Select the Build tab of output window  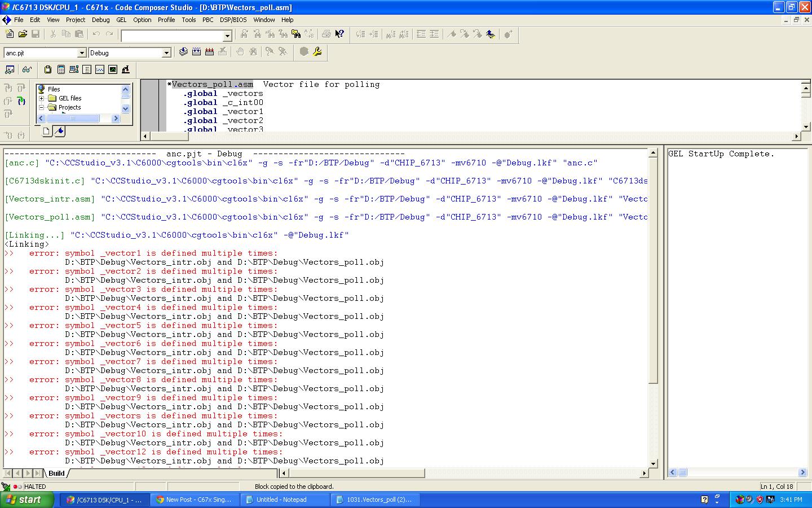pos(56,474)
